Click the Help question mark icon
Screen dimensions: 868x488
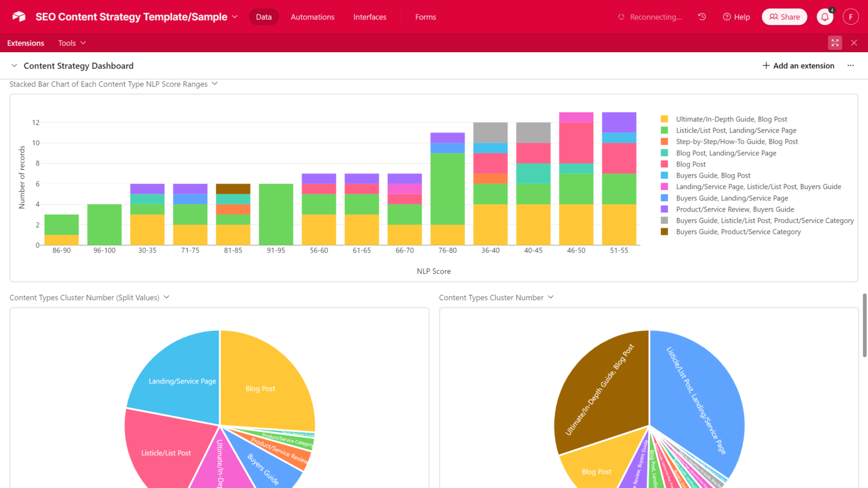(727, 17)
